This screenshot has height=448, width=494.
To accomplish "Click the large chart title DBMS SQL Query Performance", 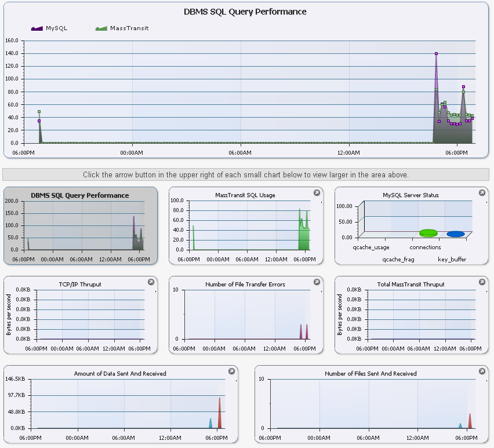I will point(245,12).
